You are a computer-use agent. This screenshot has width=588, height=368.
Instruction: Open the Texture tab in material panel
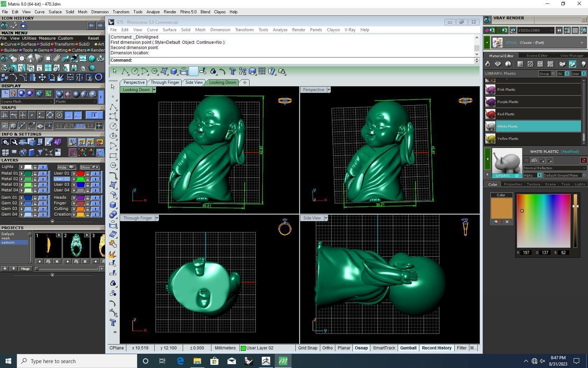click(533, 184)
